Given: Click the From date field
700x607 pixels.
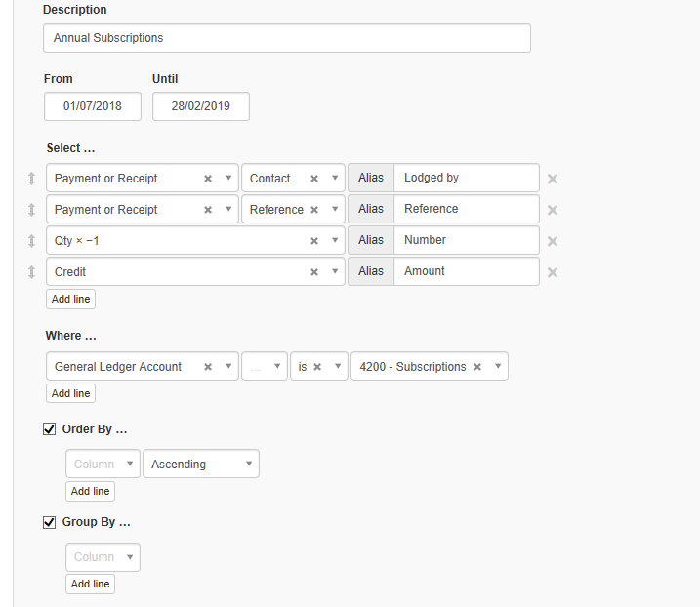Looking at the screenshot, I should click(x=93, y=106).
